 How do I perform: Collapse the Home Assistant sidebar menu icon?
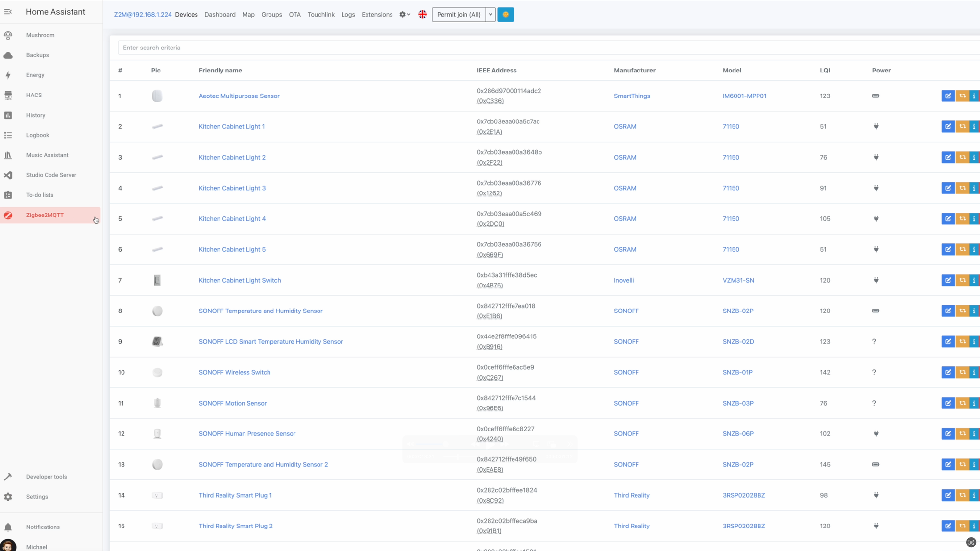point(8,12)
